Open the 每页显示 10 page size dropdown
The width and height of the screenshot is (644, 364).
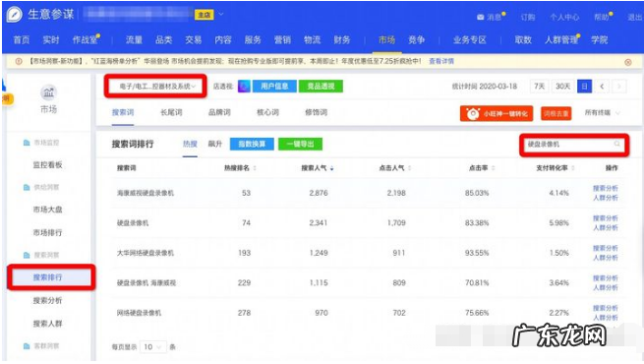153,347
